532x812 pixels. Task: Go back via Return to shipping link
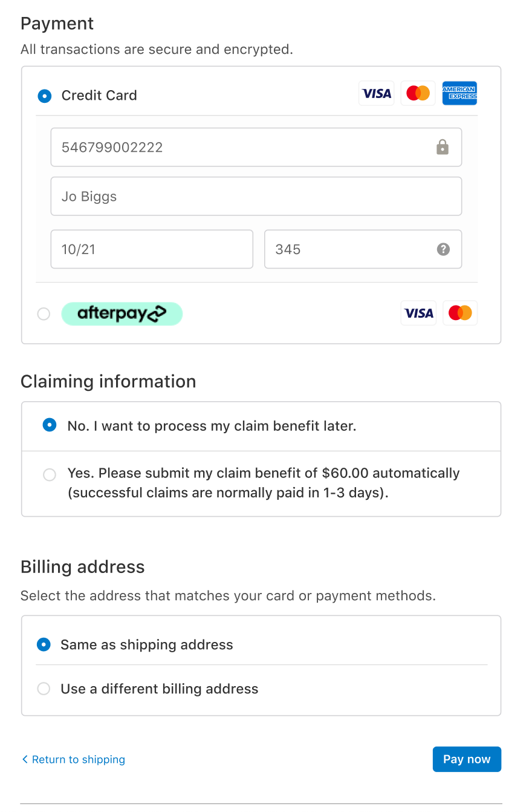pos(73,759)
